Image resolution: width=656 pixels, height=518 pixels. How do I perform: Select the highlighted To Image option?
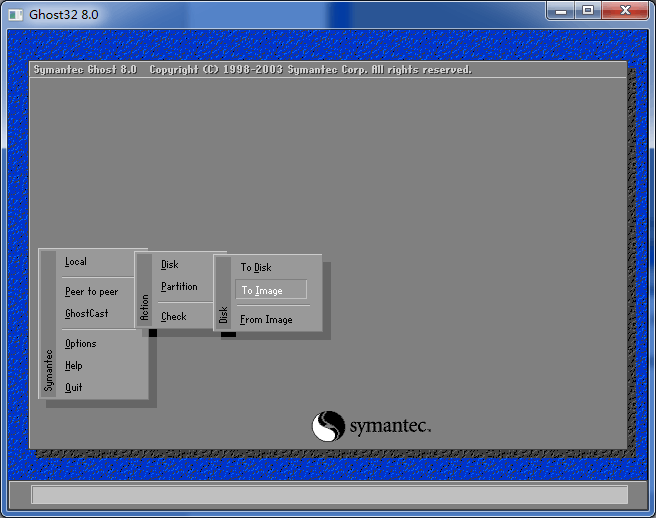coord(271,290)
